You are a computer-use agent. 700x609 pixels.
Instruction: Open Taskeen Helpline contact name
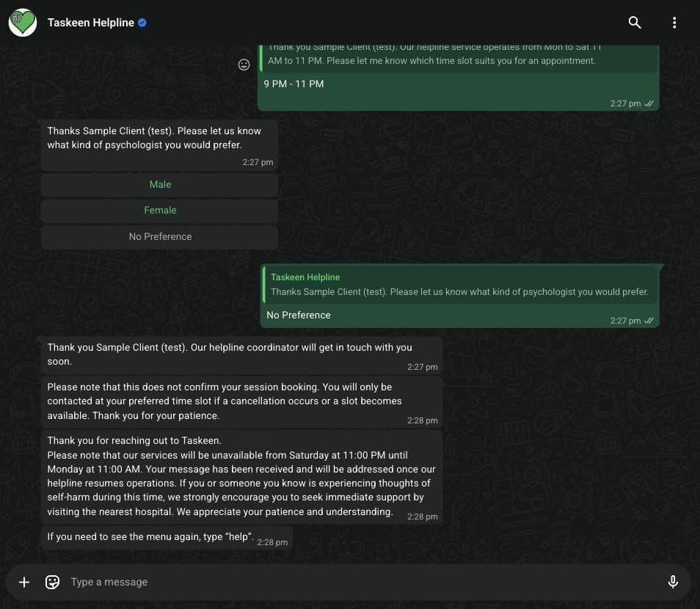pos(91,22)
